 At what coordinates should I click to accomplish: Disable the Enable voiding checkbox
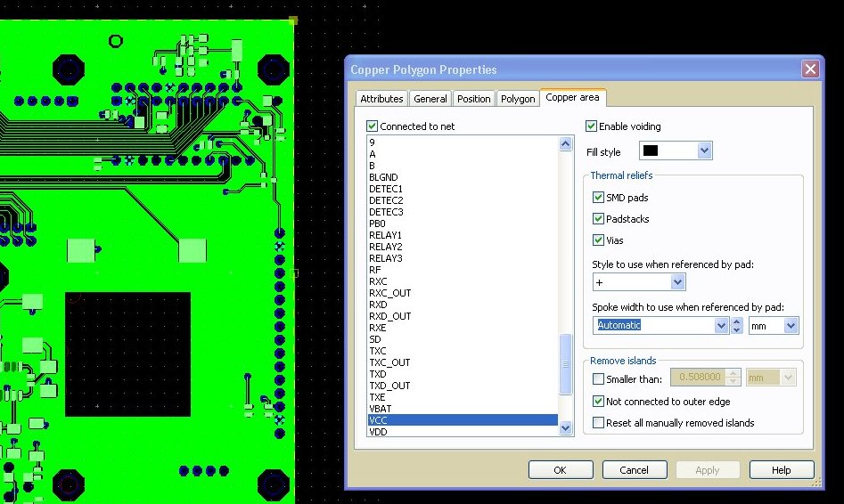592,126
